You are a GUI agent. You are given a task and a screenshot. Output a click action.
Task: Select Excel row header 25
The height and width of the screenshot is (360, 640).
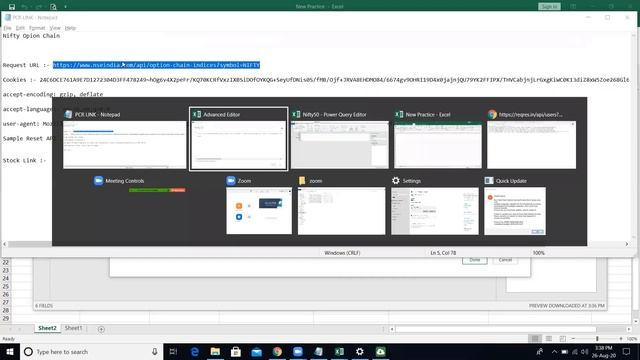(x=6, y=286)
